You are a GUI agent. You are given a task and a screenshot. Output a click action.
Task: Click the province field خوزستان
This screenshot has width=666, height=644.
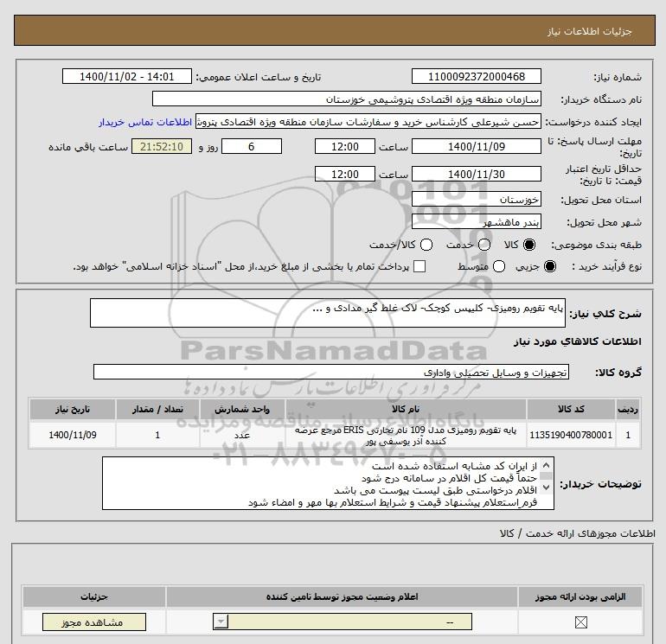[476, 199]
